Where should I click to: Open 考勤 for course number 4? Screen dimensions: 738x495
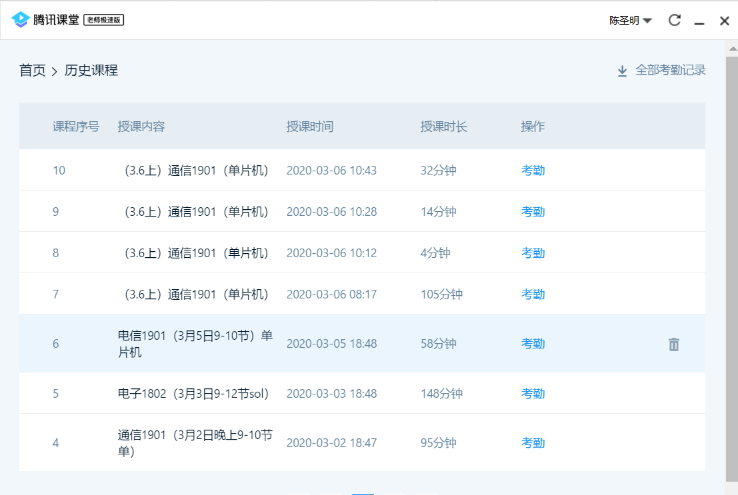pos(533,443)
